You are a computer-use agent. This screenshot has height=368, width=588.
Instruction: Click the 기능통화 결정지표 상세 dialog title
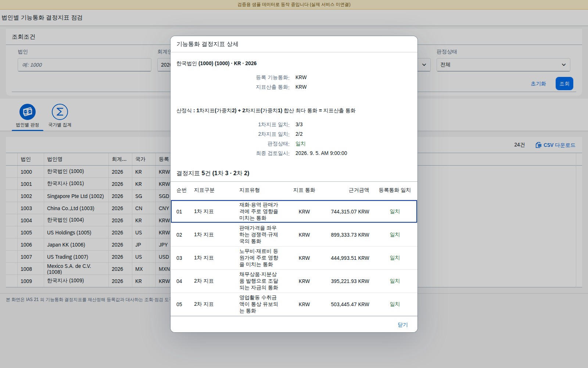pyautogui.click(x=207, y=44)
